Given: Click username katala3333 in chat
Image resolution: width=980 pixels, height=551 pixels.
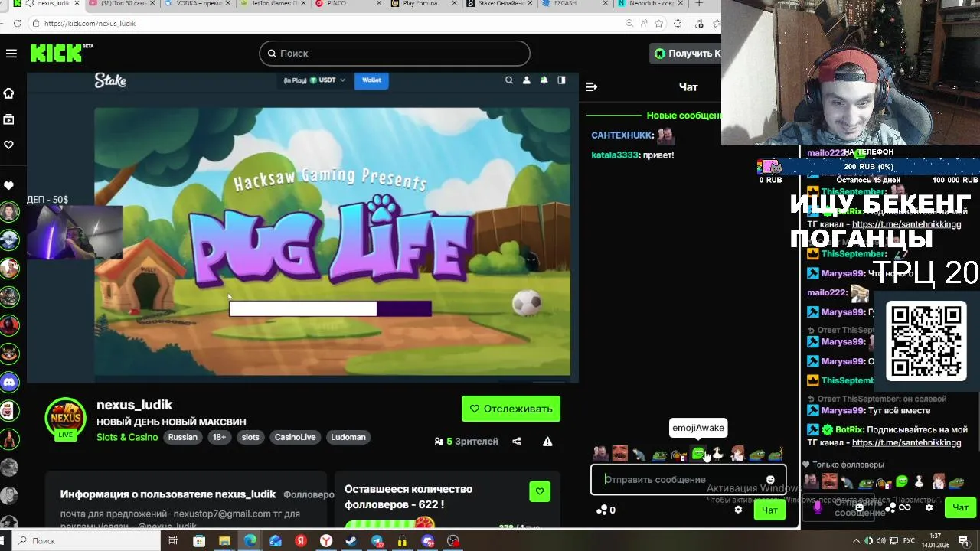Looking at the screenshot, I should [614, 155].
